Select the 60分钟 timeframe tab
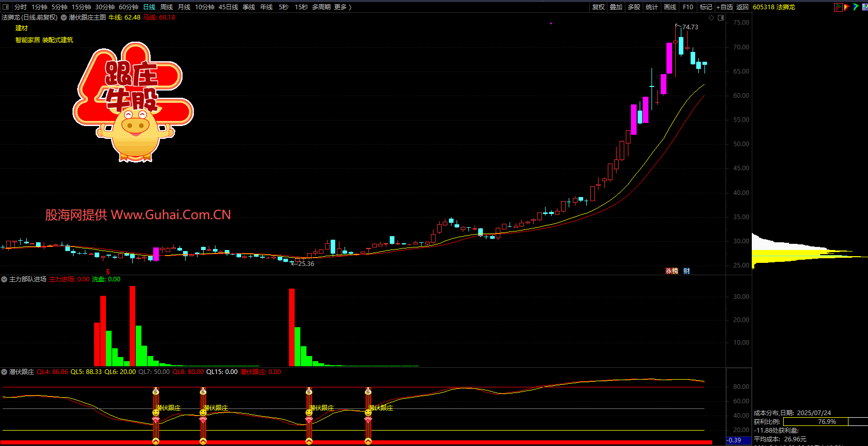Screen dimensions: 868x446 [129, 7]
